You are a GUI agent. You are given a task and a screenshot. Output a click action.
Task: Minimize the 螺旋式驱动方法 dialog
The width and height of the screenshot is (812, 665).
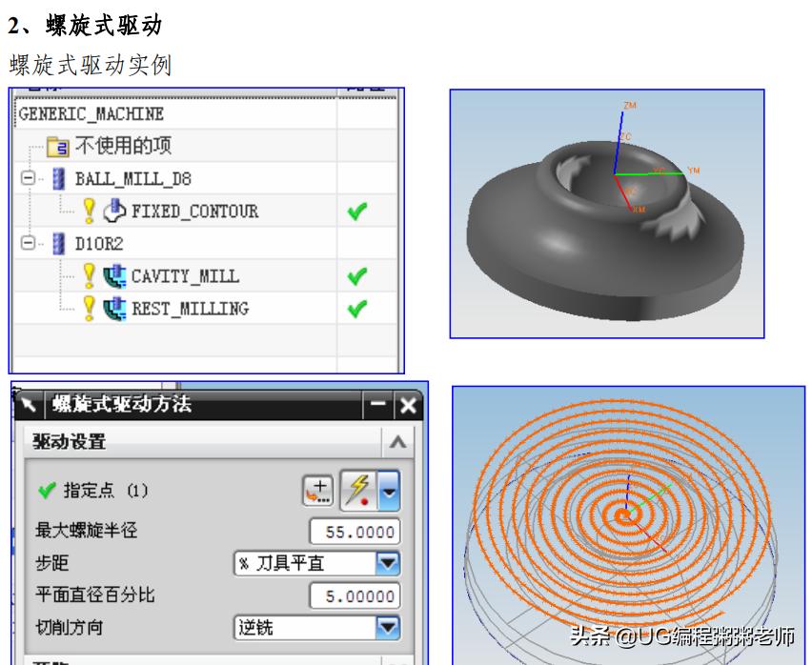coord(378,405)
